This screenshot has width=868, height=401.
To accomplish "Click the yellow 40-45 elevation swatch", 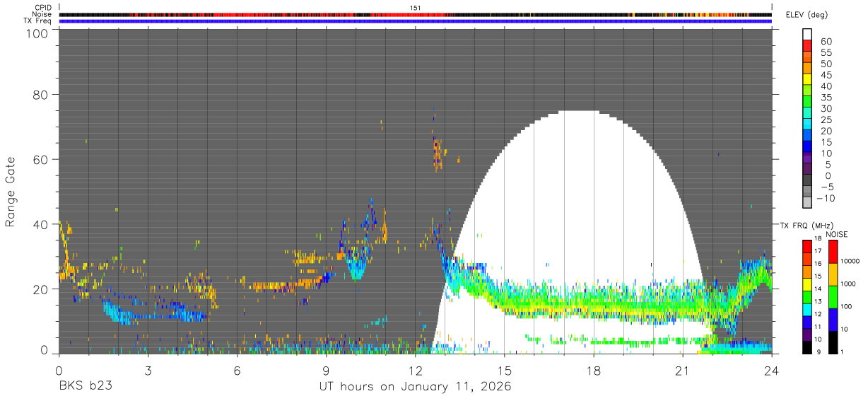I will (x=808, y=80).
